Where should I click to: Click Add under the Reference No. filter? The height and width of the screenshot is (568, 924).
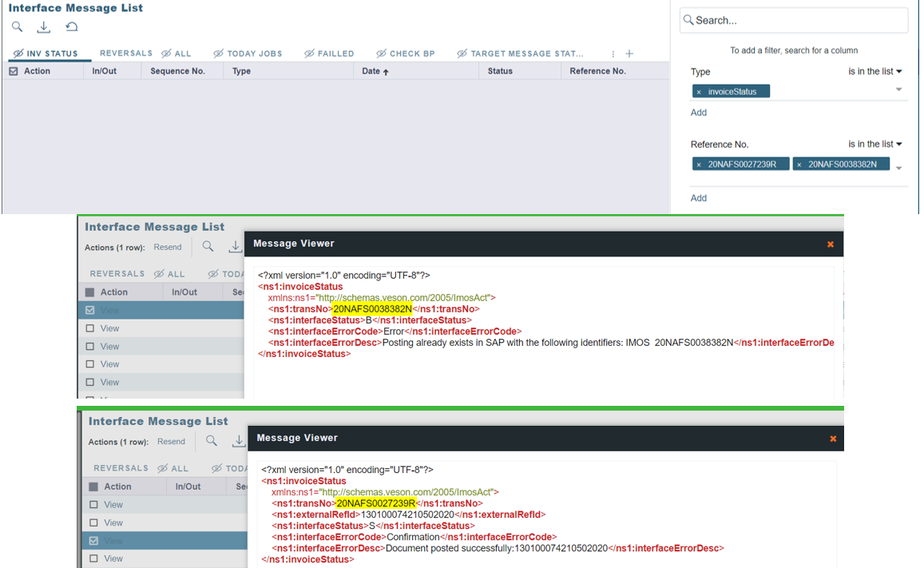(698, 198)
